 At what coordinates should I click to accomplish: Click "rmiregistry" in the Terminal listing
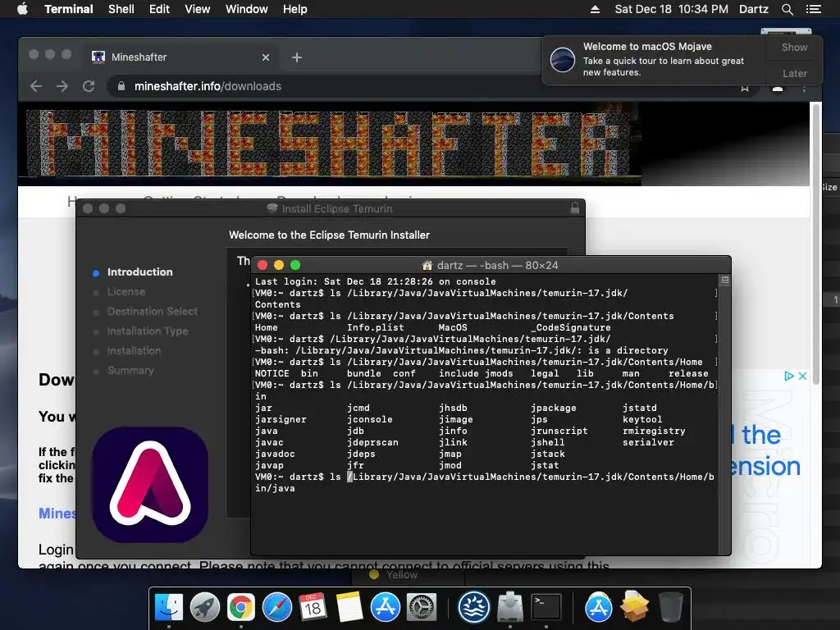654,431
